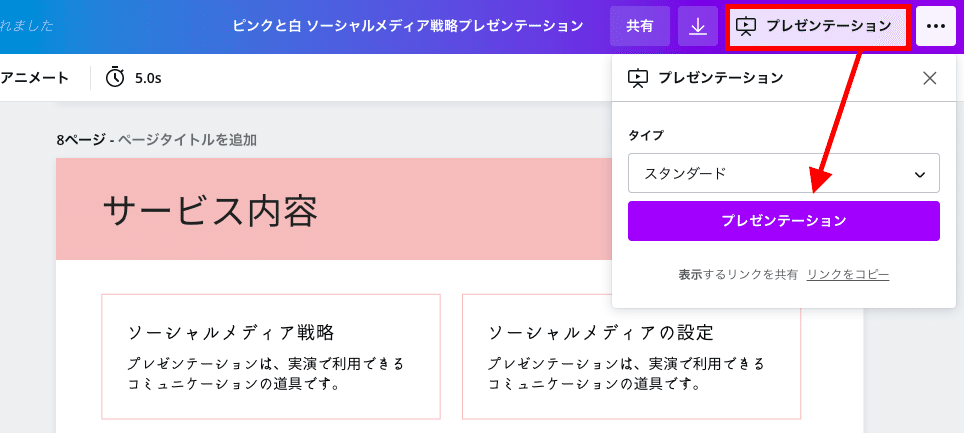Click the download icon in the top bar
Viewport: 964px width, 433px height.
[x=698, y=26]
